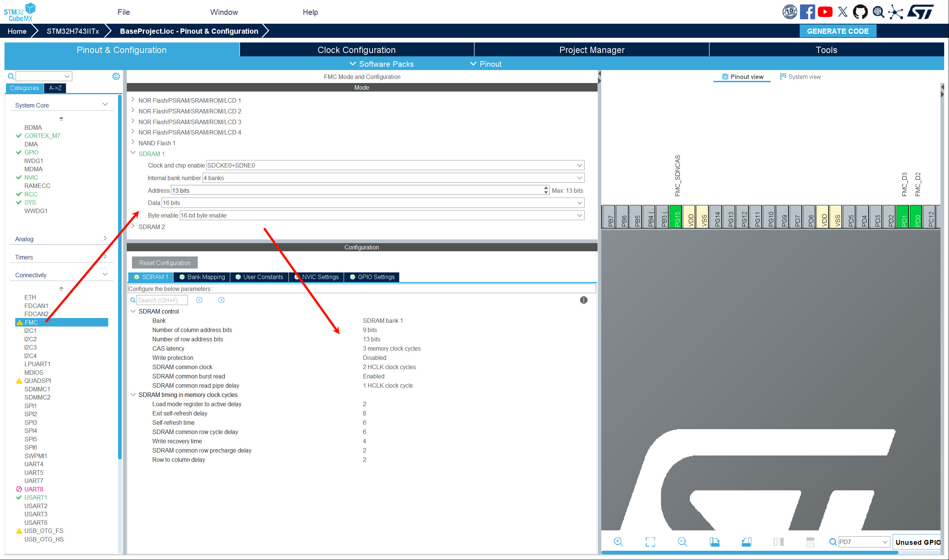
Task: Open the YouTube icon link
Action: (x=825, y=12)
